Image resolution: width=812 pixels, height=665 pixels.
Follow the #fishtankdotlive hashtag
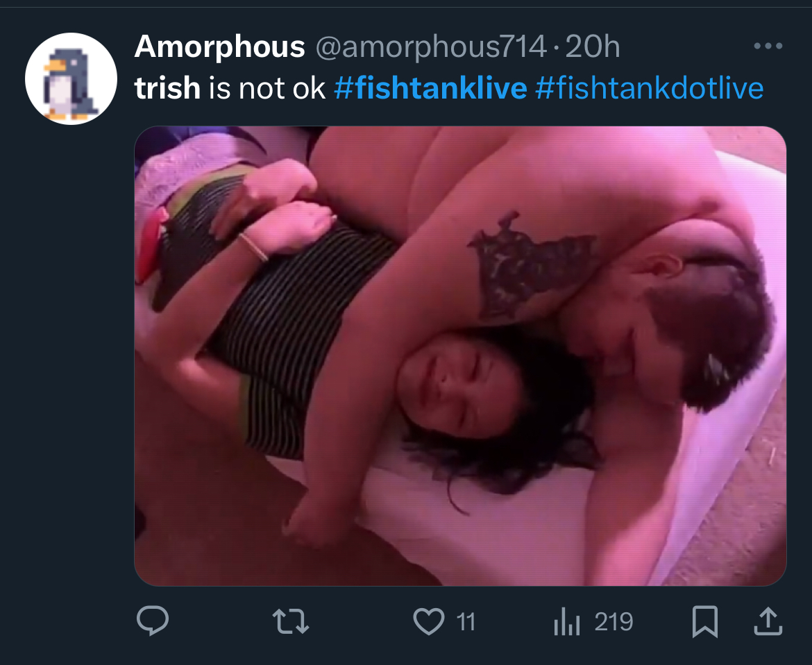click(650, 87)
